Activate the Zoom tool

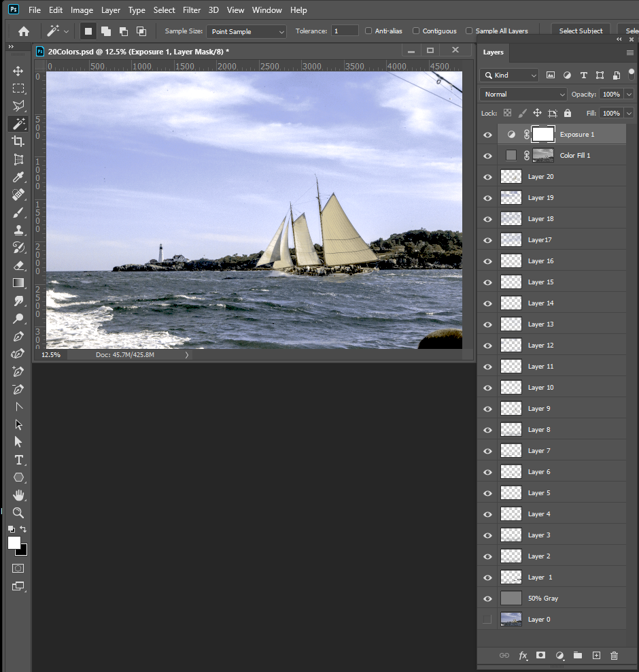point(18,513)
